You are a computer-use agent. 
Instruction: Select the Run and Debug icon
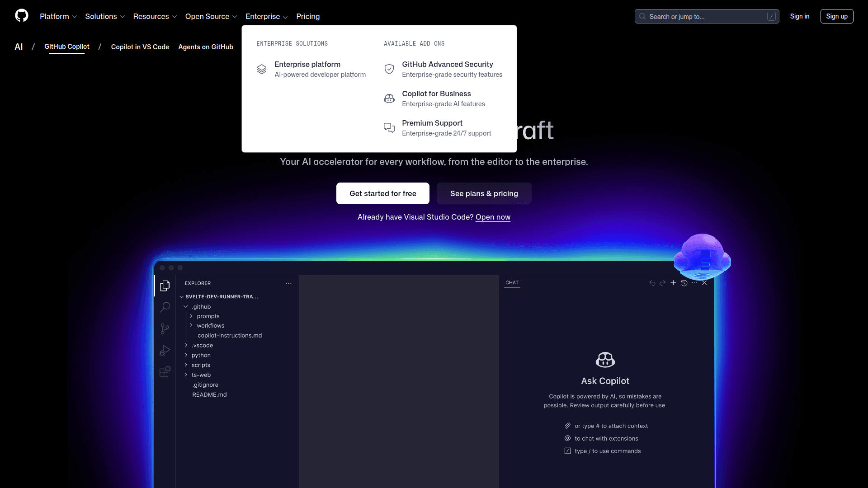pyautogui.click(x=165, y=350)
